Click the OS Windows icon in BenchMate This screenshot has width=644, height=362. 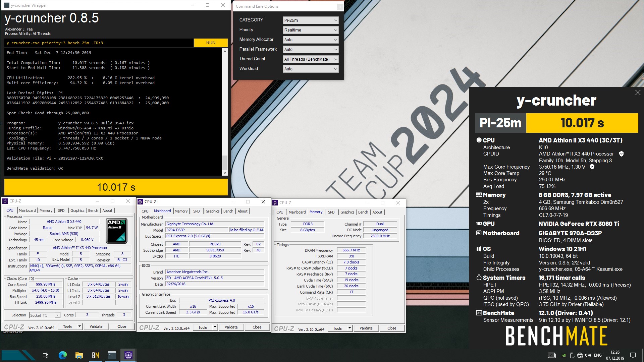(479, 249)
